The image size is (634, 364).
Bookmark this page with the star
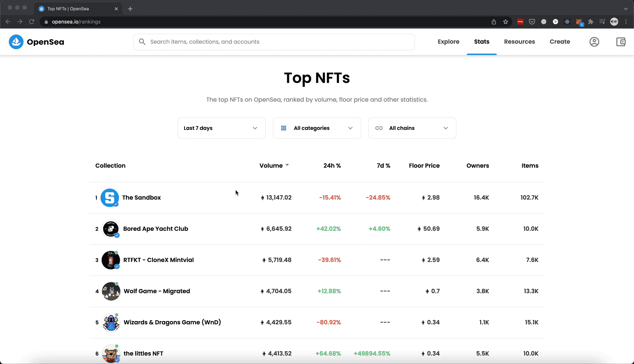(x=506, y=22)
